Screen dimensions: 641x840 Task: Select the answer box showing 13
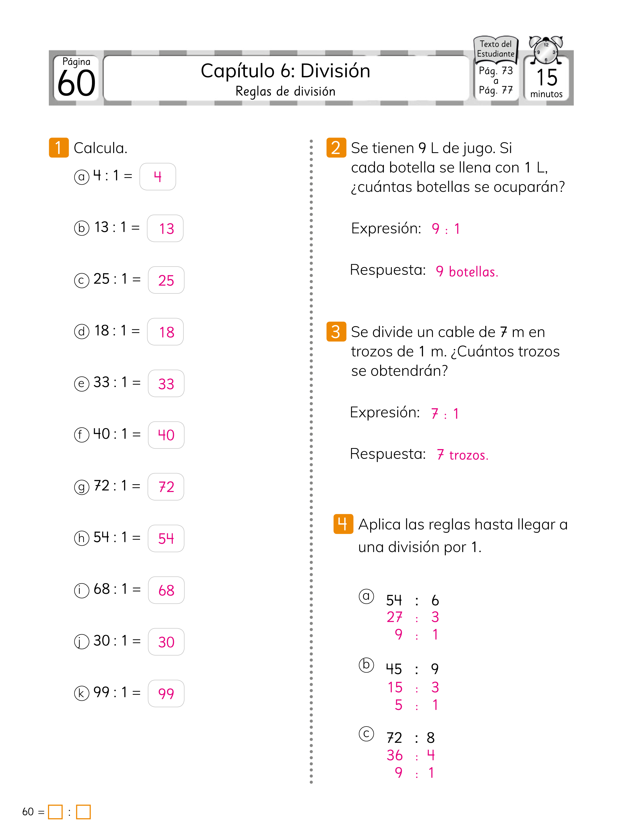tap(165, 228)
